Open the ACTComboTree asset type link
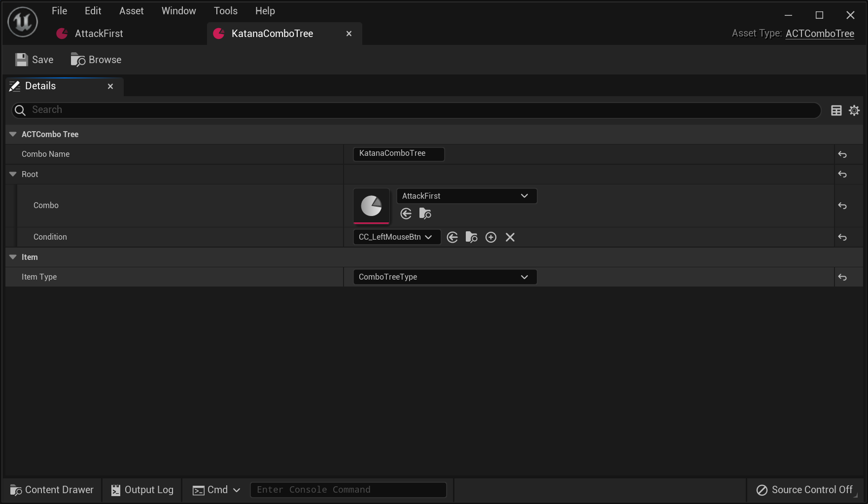 820,34
